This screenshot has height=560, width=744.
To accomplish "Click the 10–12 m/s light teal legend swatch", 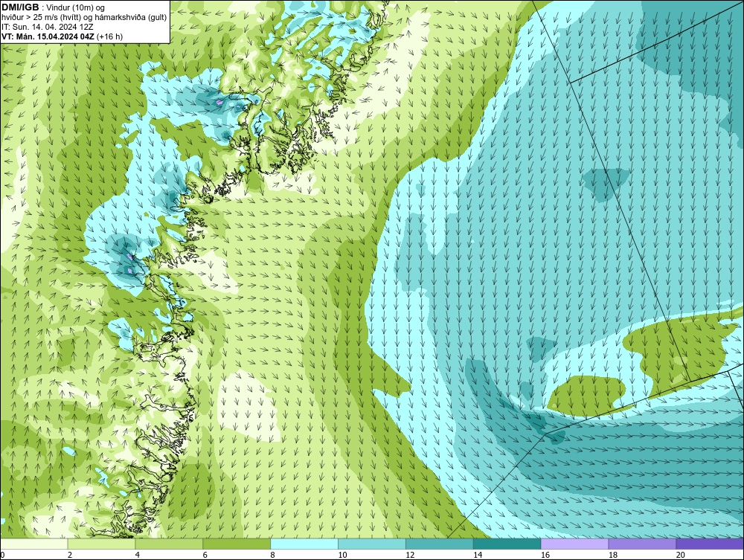I will pyautogui.click(x=372, y=544).
